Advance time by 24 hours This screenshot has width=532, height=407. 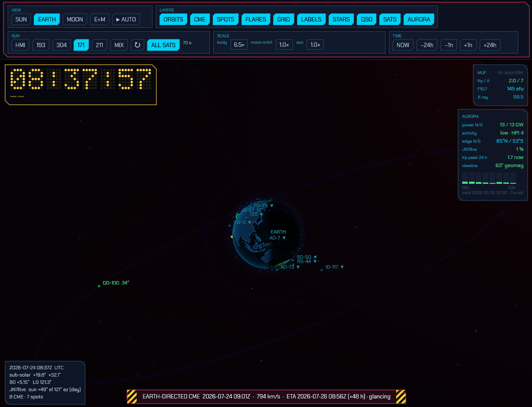pos(490,45)
